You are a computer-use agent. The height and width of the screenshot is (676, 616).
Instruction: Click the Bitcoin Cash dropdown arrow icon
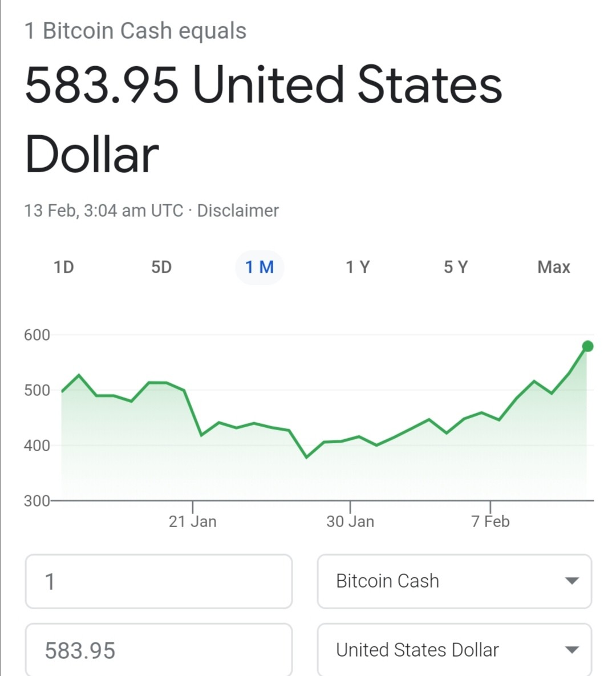[572, 581]
